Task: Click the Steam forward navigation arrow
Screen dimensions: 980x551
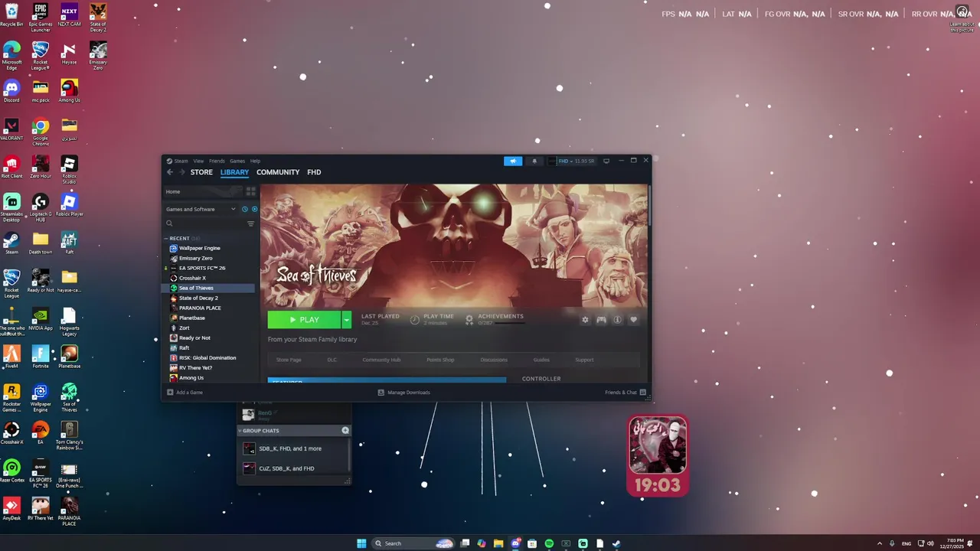Action: 181,172
